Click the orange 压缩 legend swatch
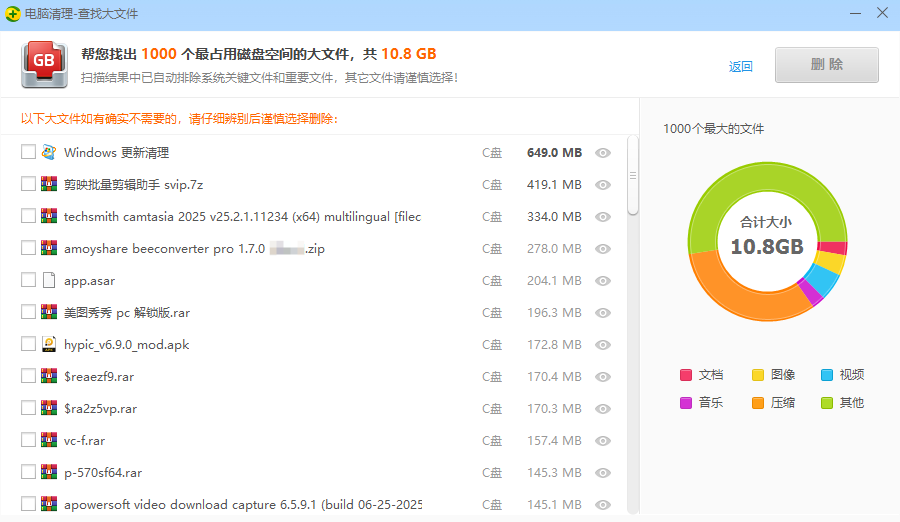900x522 pixels. coord(758,403)
